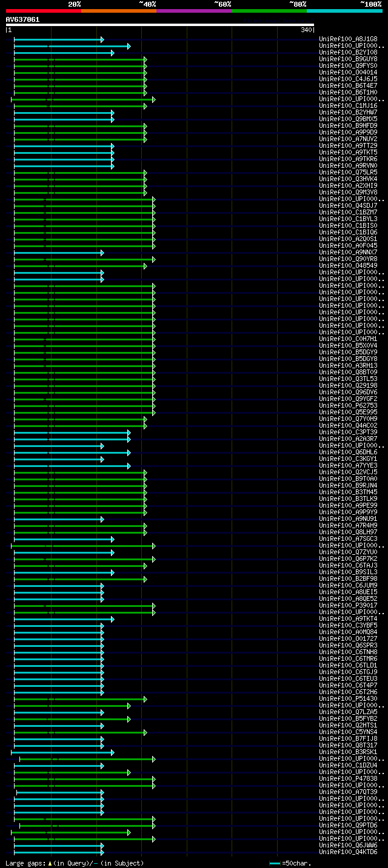Click label UniRef100_P62753
Viewport: 388px width, 868px height.
click(348, 406)
